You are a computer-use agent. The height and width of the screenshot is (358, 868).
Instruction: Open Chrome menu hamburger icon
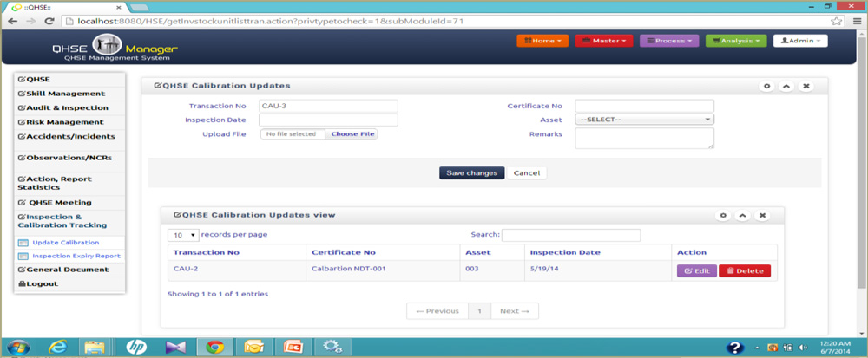854,20
